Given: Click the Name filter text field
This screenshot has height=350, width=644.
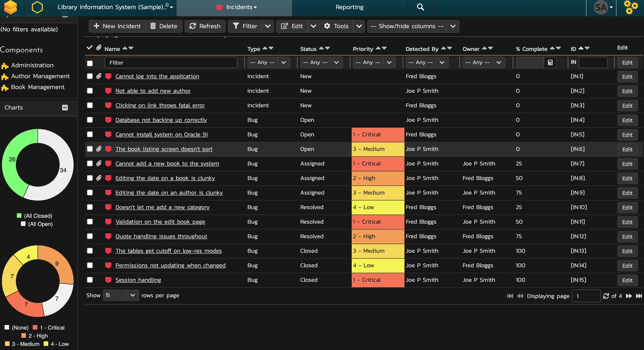Looking at the screenshot, I should coord(171,62).
